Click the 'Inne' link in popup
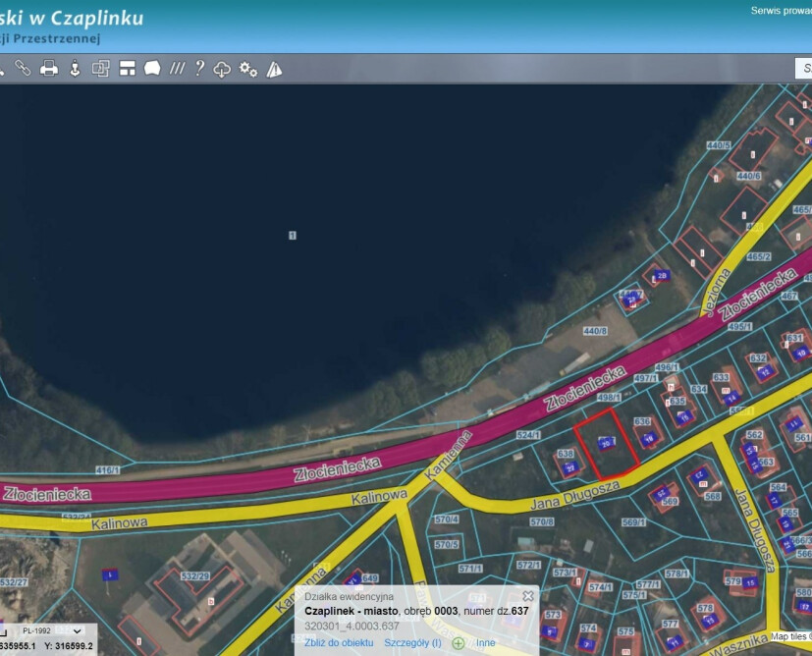 coord(485,642)
